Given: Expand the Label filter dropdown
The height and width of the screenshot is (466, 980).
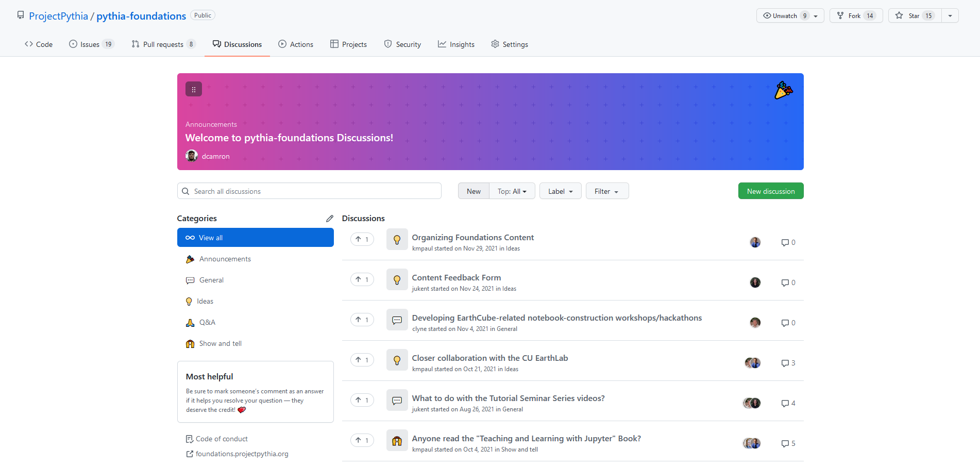Looking at the screenshot, I should [x=560, y=191].
